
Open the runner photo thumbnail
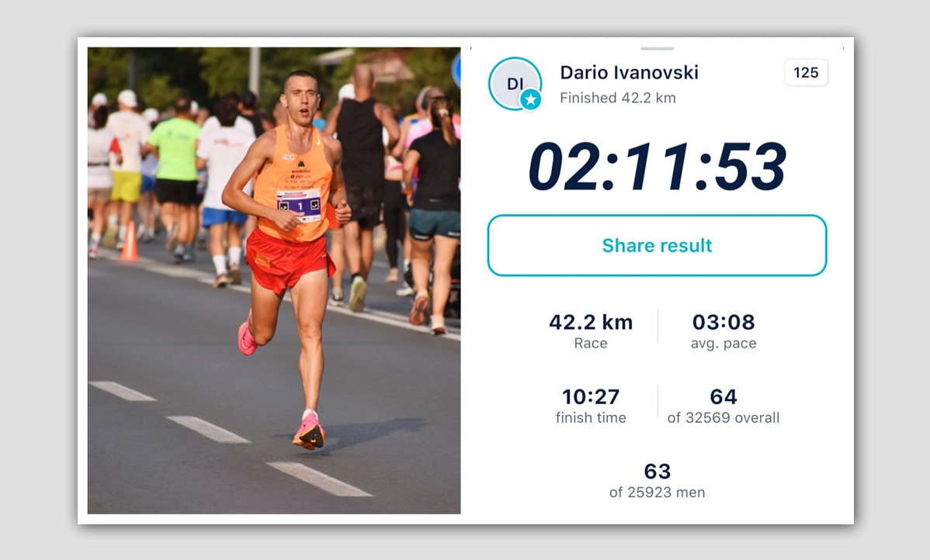pos(274,280)
